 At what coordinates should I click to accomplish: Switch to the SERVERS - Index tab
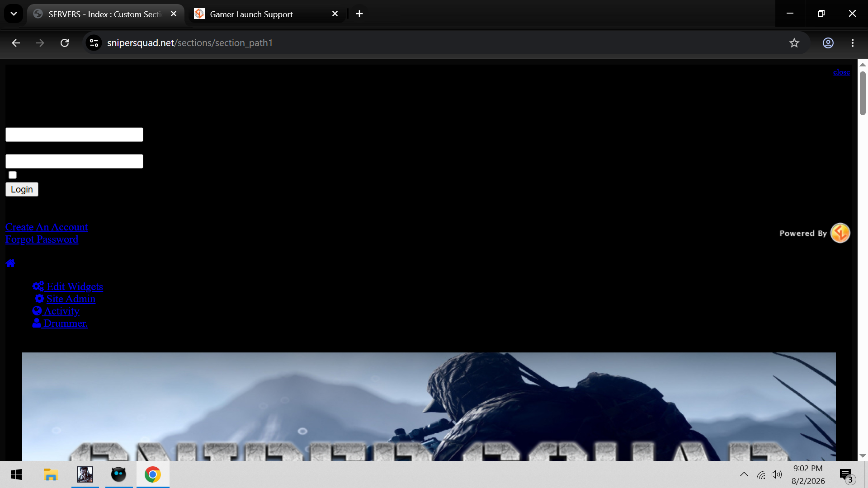(106, 14)
